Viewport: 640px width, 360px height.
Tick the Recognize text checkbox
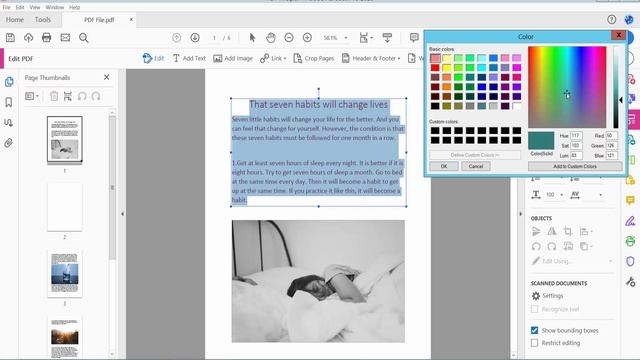534,309
